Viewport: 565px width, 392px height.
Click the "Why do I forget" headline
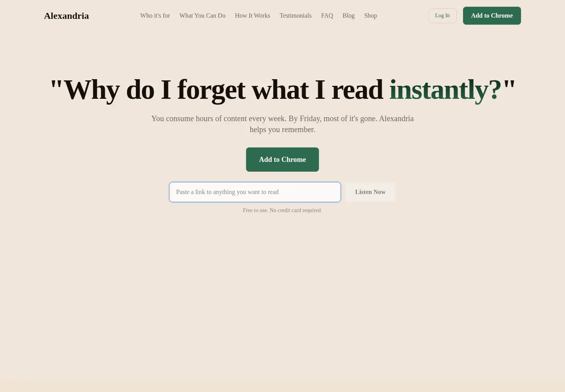pos(282,90)
